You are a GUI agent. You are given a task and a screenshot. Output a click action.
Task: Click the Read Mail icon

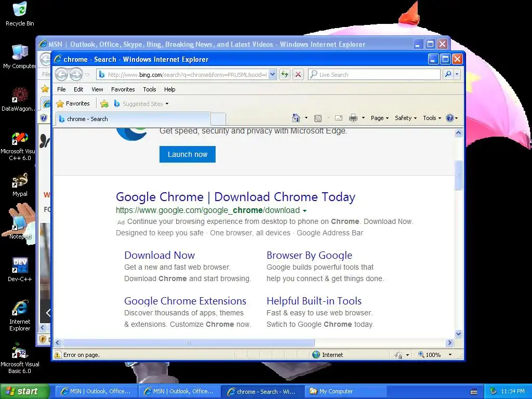point(339,118)
